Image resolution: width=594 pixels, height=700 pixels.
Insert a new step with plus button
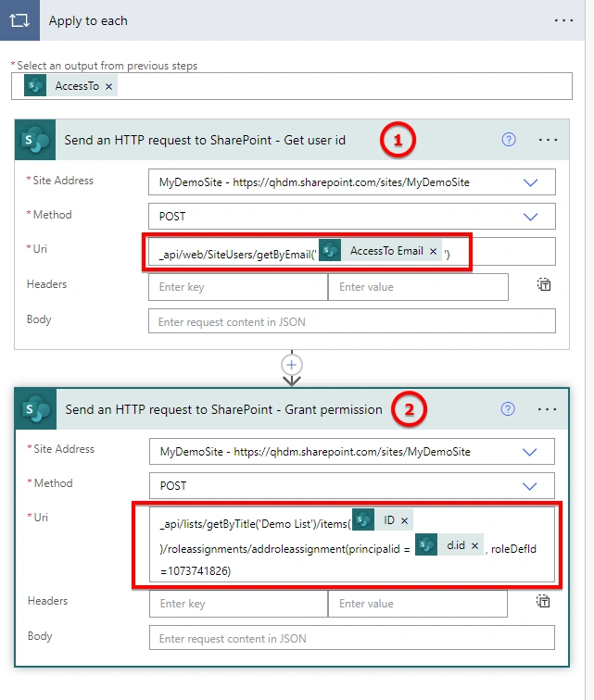pos(291,365)
